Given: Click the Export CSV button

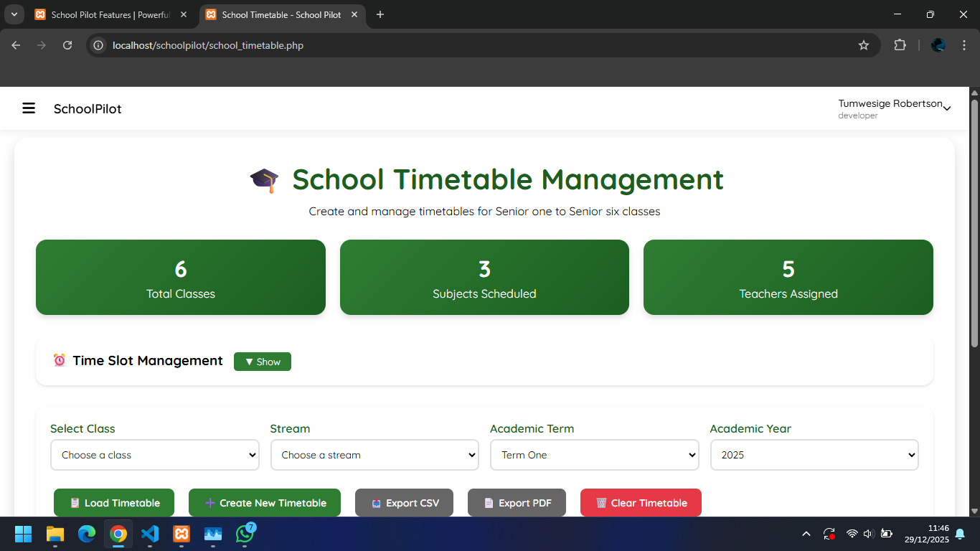Looking at the screenshot, I should [x=404, y=502].
